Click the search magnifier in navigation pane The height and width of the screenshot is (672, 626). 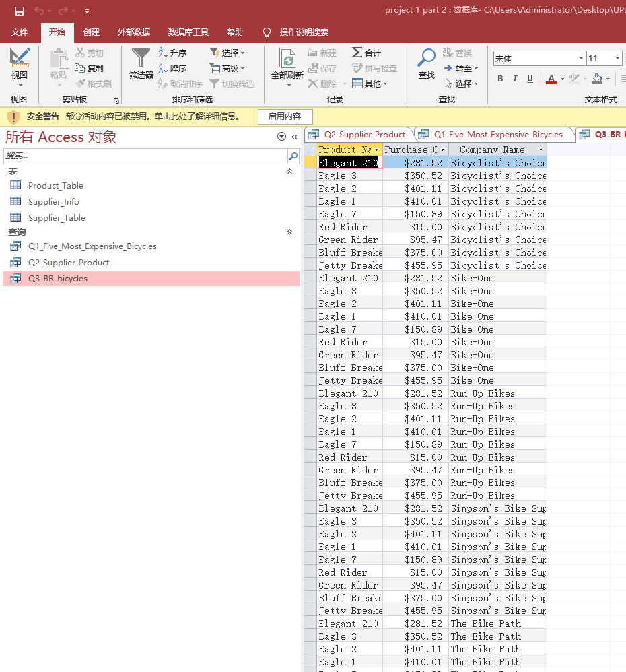point(293,156)
